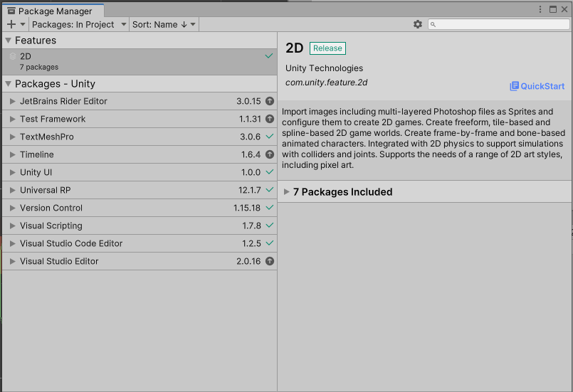Click Version Control version 1.15.18
Screen dimensions: 573x392
tap(247, 208)
